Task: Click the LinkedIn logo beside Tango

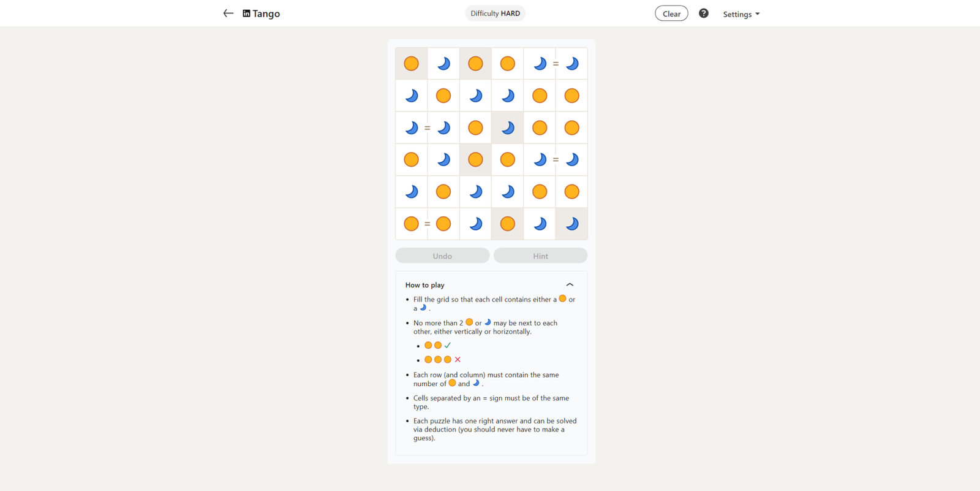Action: coord(246,13)
